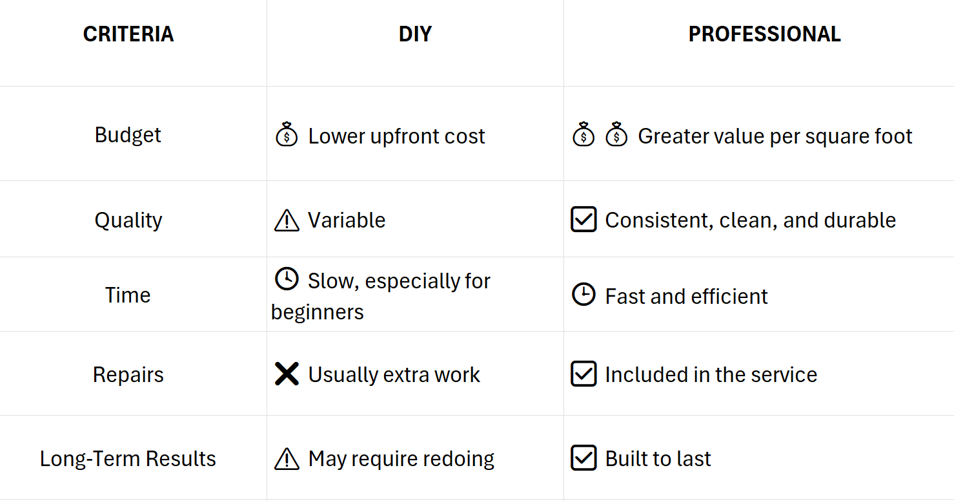
Task: Click the clock icon beside Fast and efficient
Action: coord(583,295)
